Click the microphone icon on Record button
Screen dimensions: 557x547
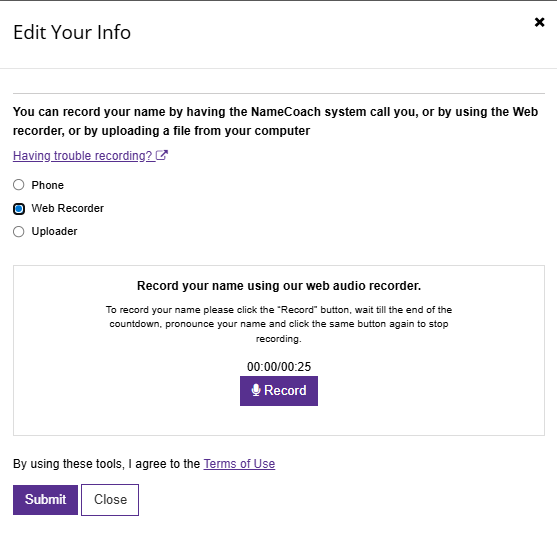(x=256, y=390)
